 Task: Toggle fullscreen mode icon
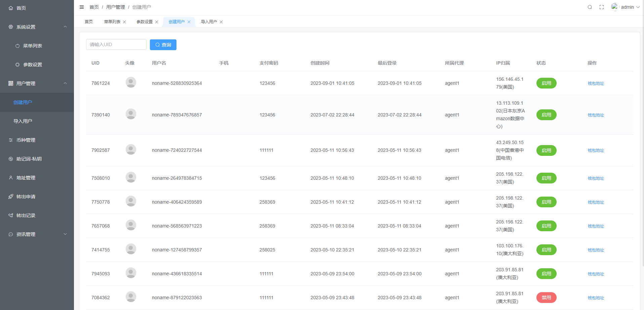click(602, 7)
